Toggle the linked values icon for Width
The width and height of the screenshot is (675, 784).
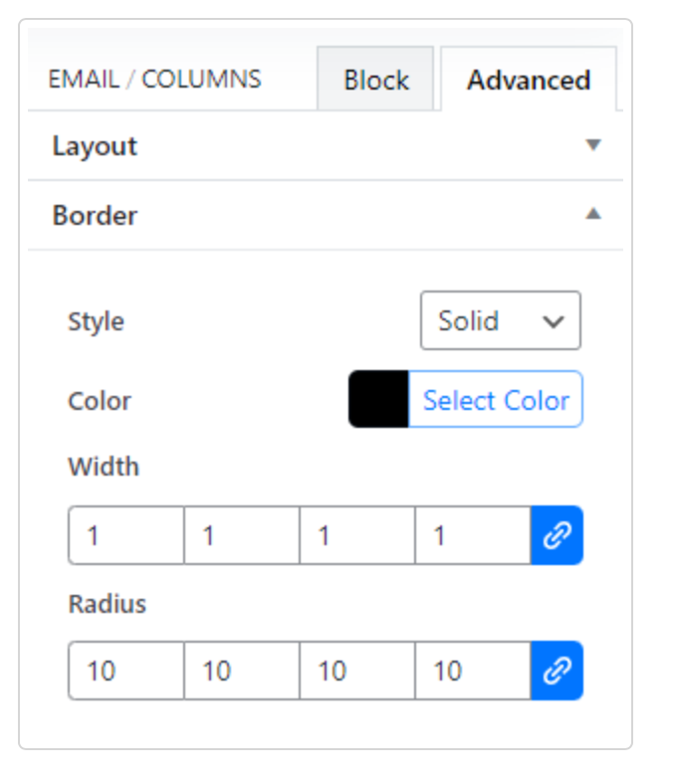click(x=557, y=536)
